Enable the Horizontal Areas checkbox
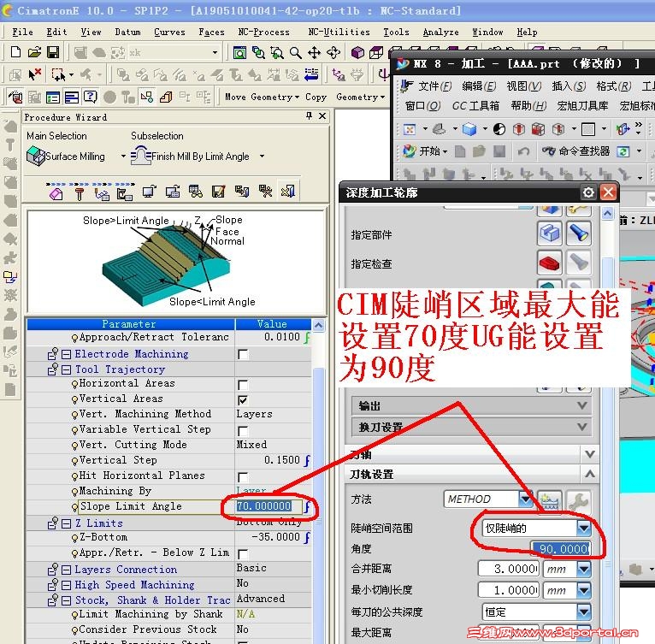Screen dimensions: 655x644 (243, 385)
